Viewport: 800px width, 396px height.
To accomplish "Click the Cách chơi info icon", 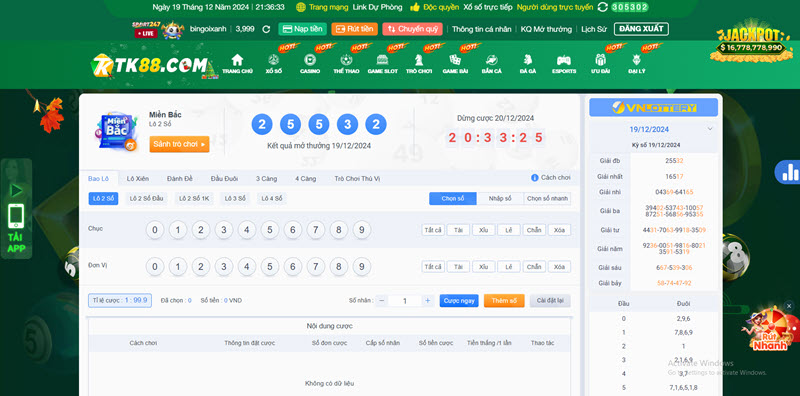I will point(535,178).
